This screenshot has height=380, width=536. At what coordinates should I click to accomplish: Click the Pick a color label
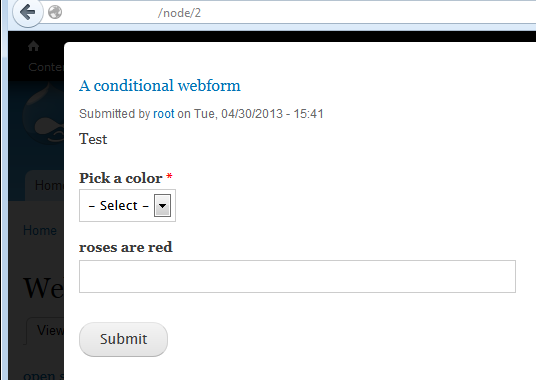121,178
